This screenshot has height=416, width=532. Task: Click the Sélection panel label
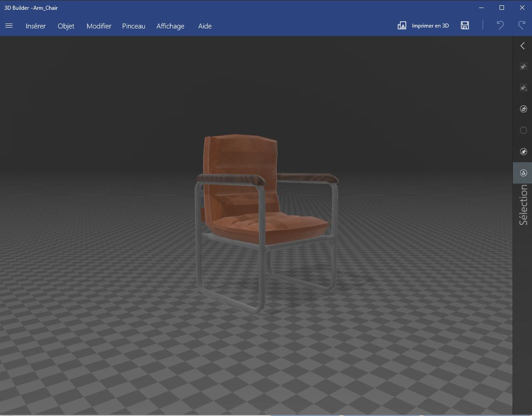tap(524, 204)
